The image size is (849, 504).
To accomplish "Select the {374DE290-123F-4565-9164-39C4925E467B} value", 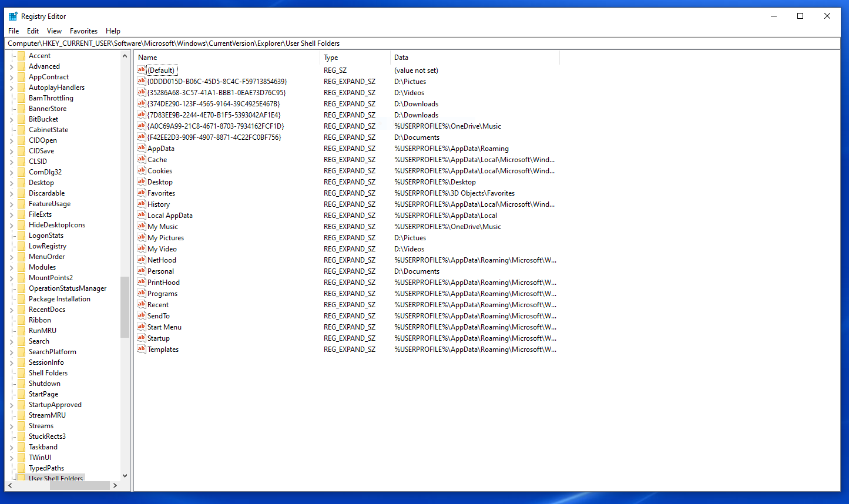I will (213, 104).
